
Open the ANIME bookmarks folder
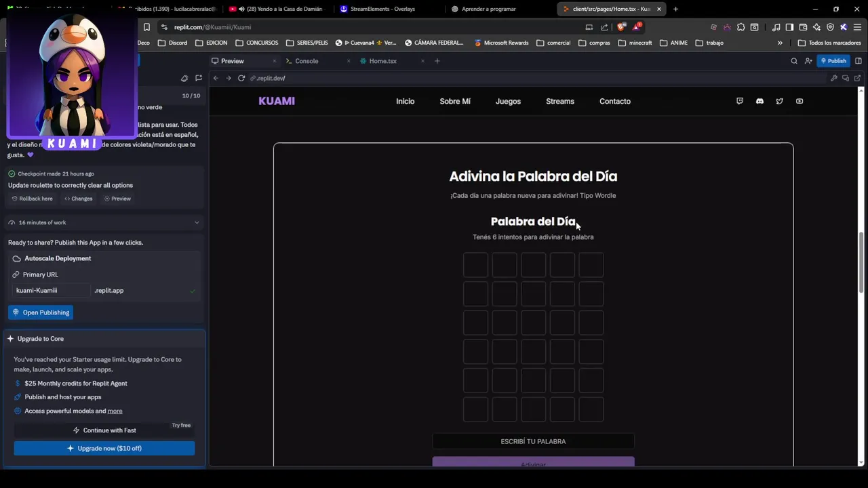(x=673, y=43)
